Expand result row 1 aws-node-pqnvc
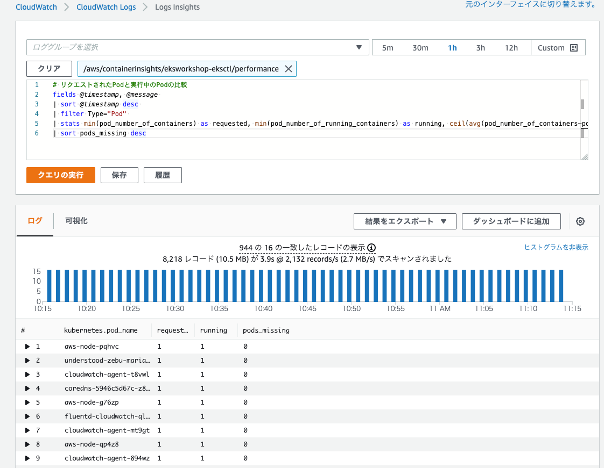This screenshot has height=468, width=604. point(27,346)
